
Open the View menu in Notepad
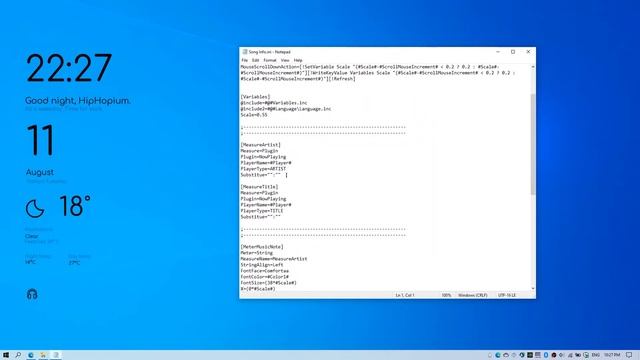[x=285, y=60]
